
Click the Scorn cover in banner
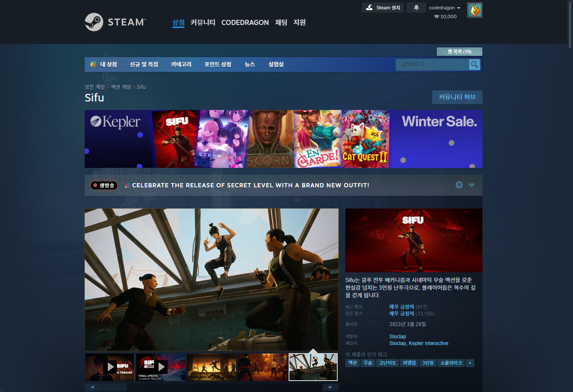[270, 139]
